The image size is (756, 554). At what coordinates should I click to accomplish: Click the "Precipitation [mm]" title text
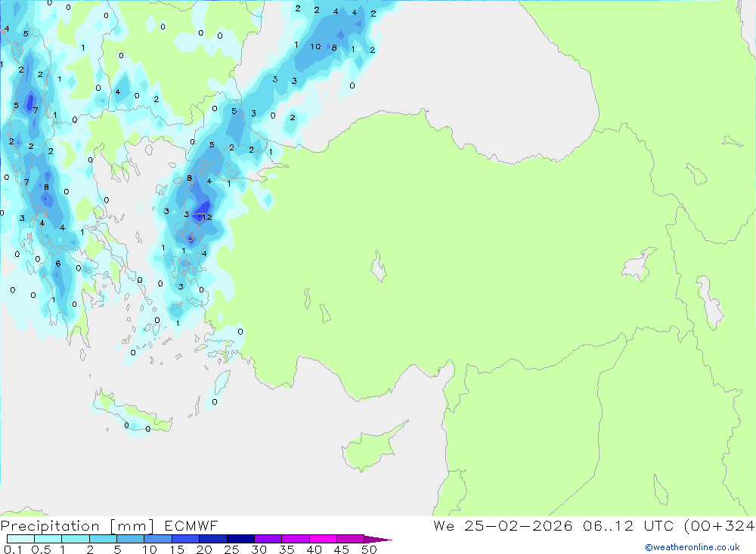(x=77, y=526)
